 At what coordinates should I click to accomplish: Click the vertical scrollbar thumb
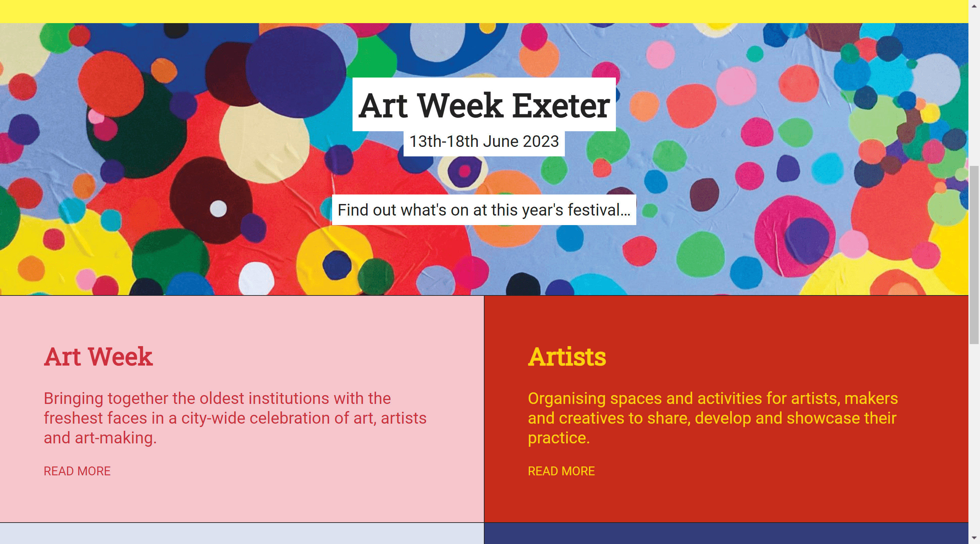tap(974, 255)
